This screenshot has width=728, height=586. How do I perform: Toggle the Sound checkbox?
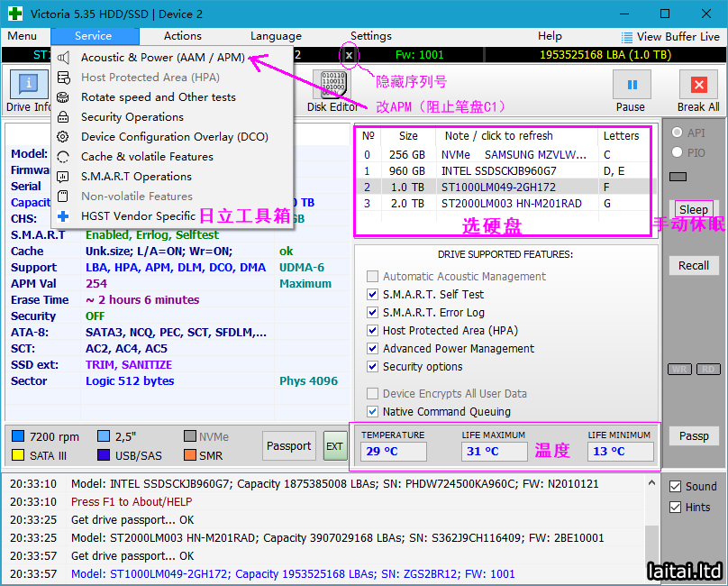point(676,487)
